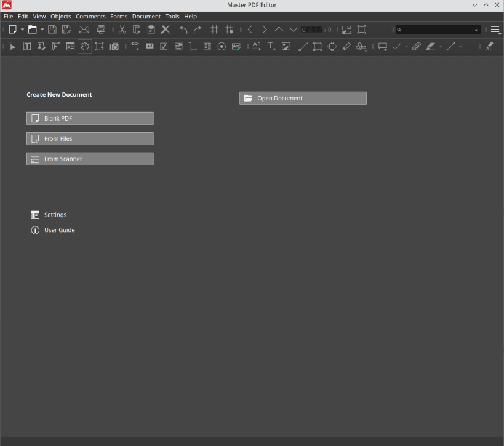Click the Text Field form icon

point(193,47)
